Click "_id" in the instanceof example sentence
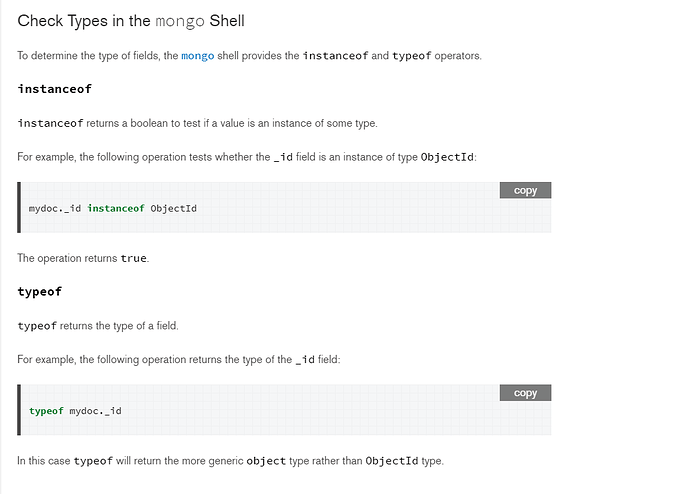 tap(283, 157)
